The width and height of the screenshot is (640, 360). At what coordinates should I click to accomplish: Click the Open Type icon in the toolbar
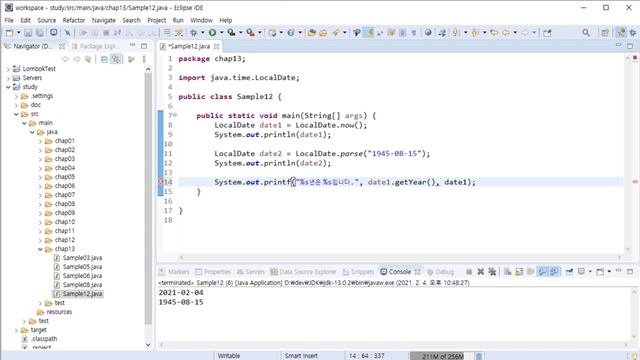coord(311,33)
